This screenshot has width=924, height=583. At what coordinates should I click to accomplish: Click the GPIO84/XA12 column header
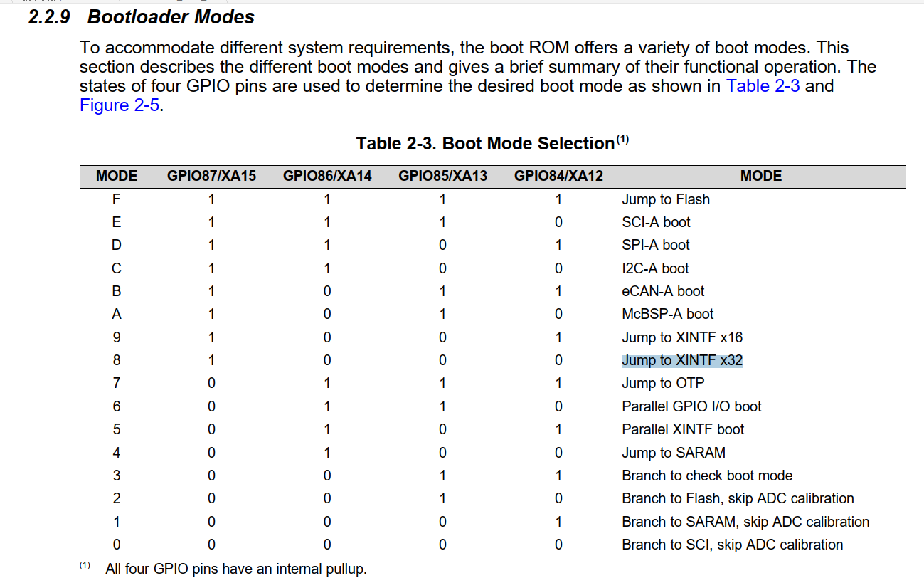tap(558, 176)
